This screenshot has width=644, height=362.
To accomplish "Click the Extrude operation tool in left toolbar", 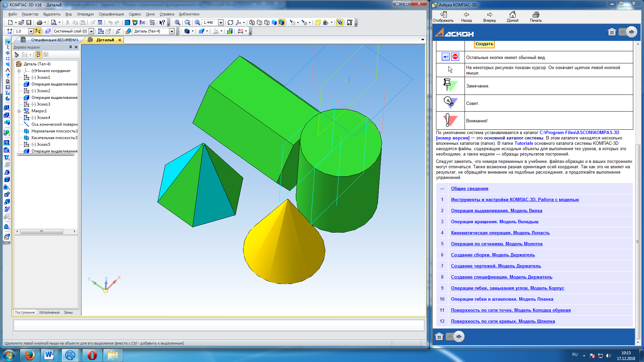I will click(x=7, y=108).
